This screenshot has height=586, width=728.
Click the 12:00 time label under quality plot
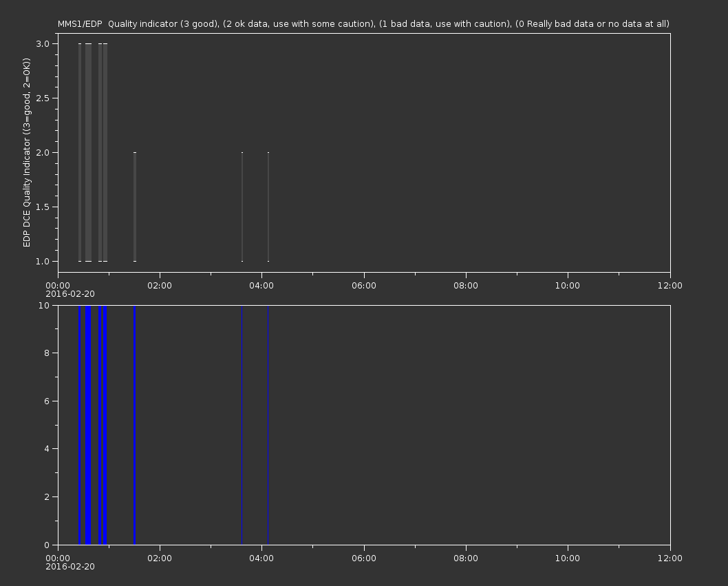pyautogui.click(x=670, y=285)
